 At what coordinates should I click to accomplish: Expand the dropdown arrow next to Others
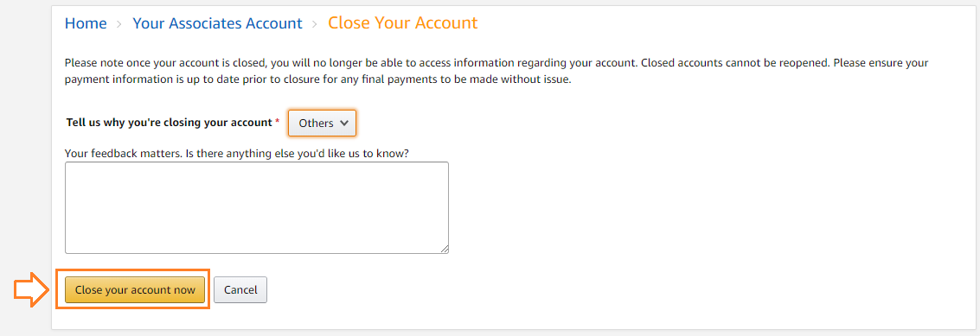point(343,123)
